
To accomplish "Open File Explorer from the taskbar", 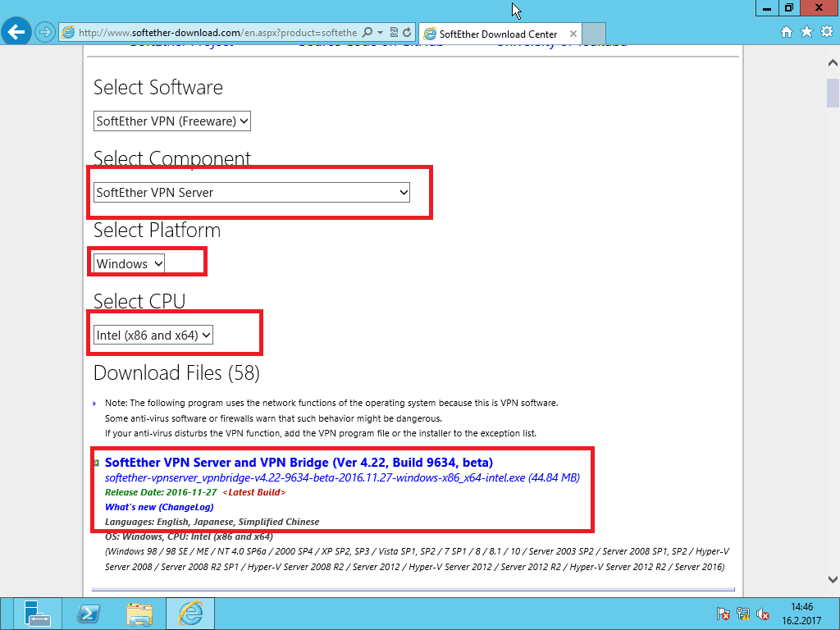I will point(139,613).
